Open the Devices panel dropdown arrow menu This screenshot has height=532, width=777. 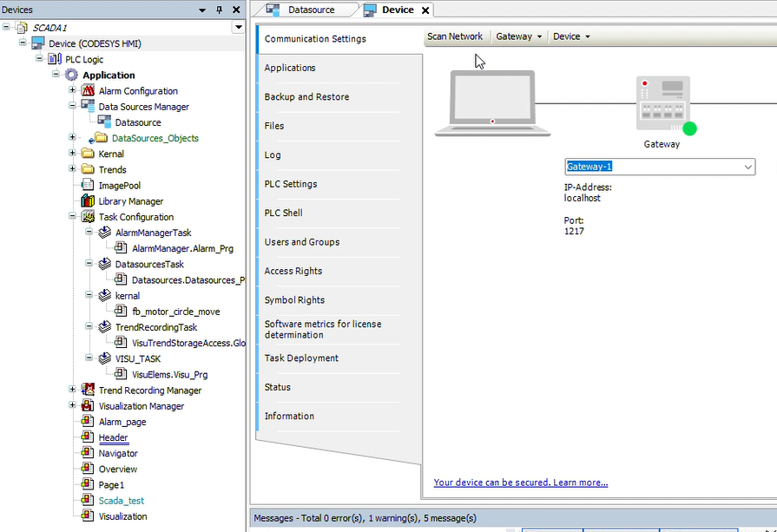pos(202,10)
